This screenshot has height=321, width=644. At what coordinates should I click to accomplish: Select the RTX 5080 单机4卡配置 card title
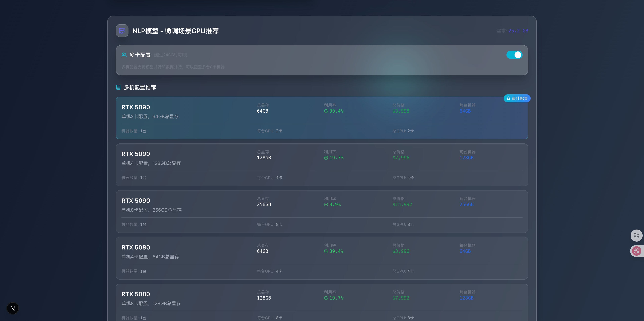pos(136,247)
